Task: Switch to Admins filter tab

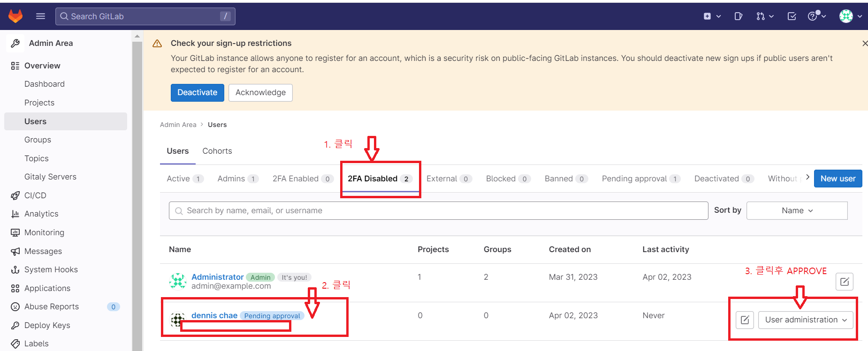Action: tap(238, 179)
